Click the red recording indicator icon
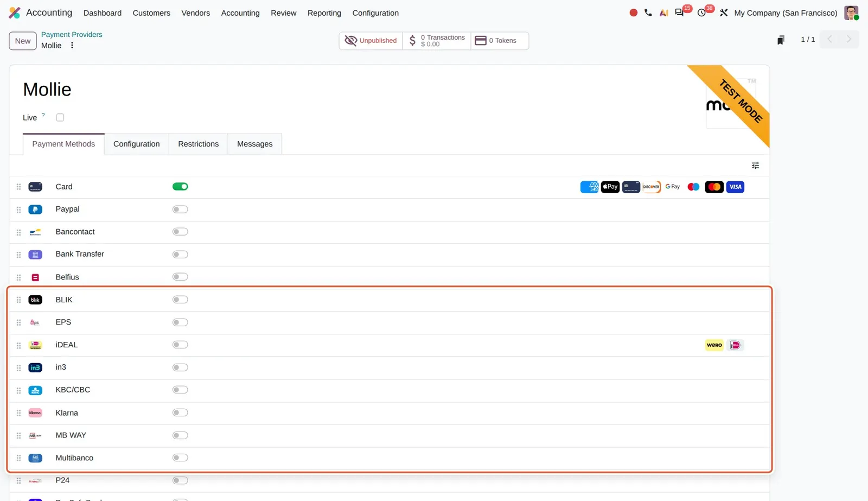Viewport: 868px width, 501px height. point(633,12)
